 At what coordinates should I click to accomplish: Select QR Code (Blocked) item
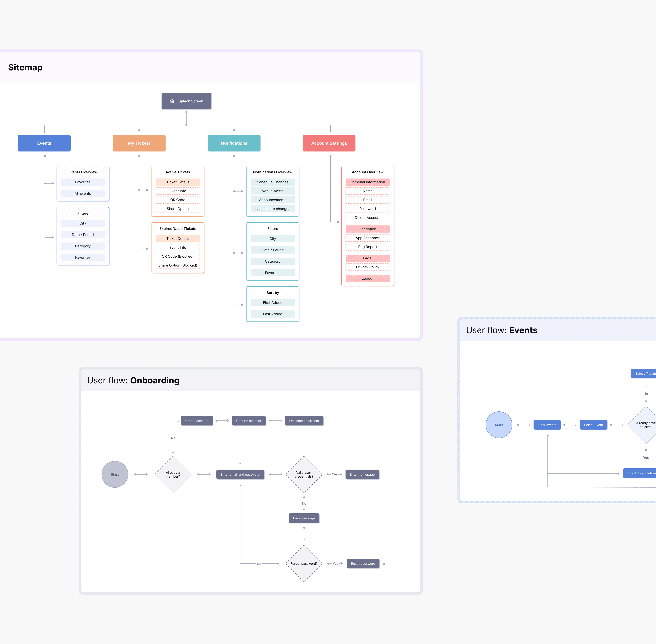coord(178,256)
